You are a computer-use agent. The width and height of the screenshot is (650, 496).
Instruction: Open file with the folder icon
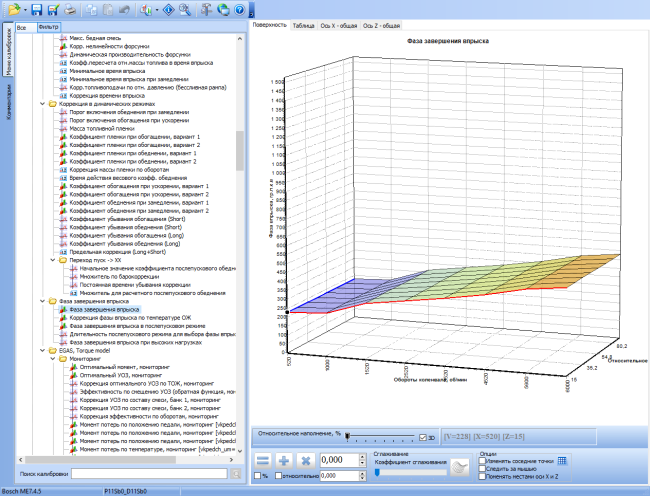point(14,10)
